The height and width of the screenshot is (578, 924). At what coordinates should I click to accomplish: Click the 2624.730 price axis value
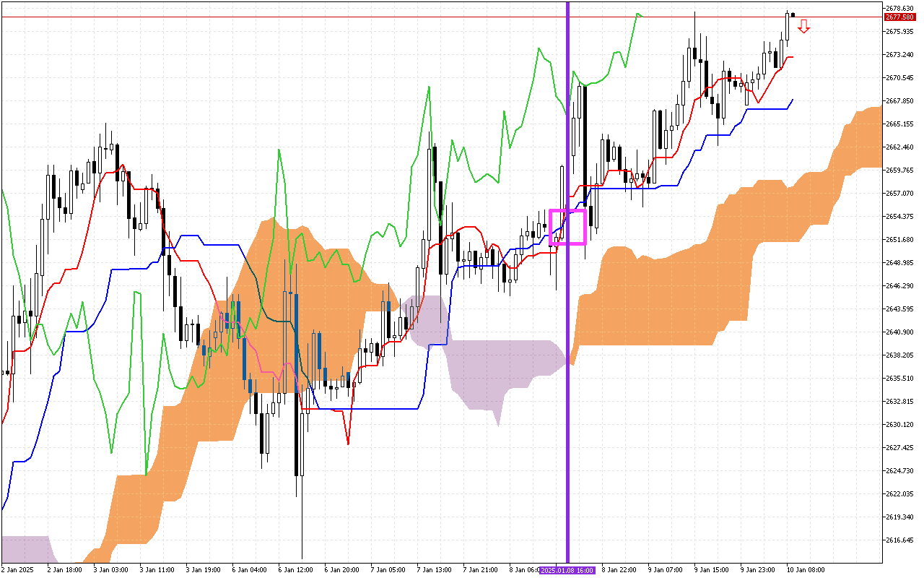[899, 470]
